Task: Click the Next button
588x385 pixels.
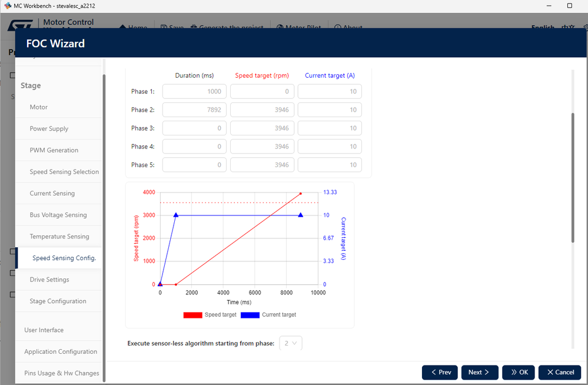Action: (x=480, y=372)
